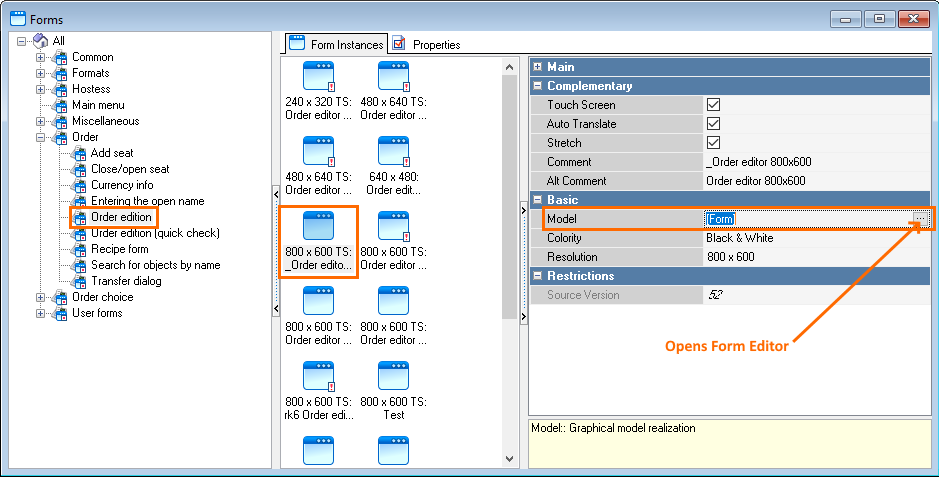Select the 240 x 320 TS Order editor form icon
The image size is (939, 477).
tap(319, 77)
